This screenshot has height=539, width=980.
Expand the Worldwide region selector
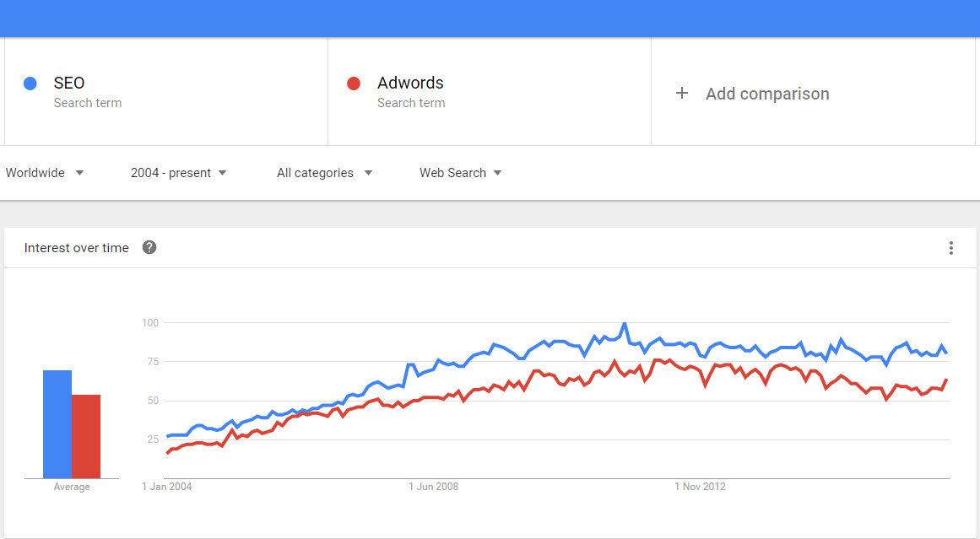pos(44,173)
